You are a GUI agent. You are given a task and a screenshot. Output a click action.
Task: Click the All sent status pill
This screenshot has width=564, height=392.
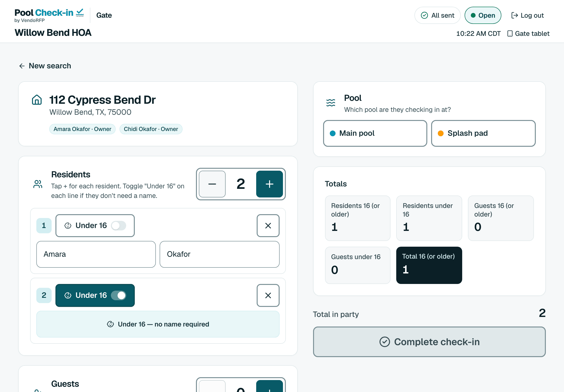coord(437,15)
